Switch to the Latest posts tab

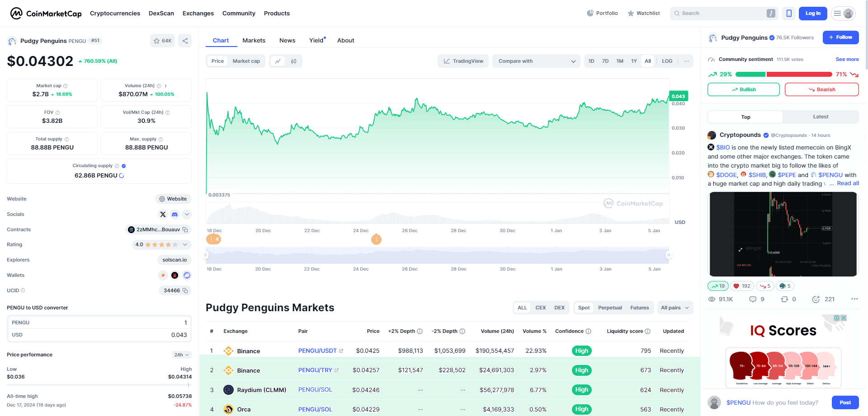coord(821,117)
